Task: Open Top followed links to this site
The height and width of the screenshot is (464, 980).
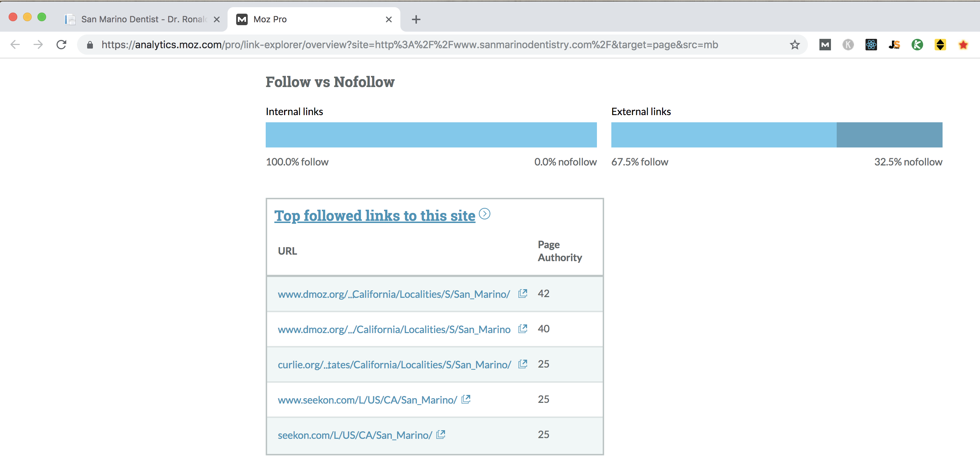Action: (375, 215)
